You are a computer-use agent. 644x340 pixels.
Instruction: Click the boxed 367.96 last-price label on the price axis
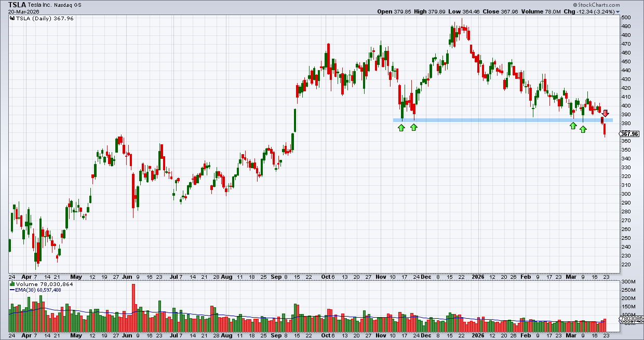pyautogui.click(x=629, y=134)
